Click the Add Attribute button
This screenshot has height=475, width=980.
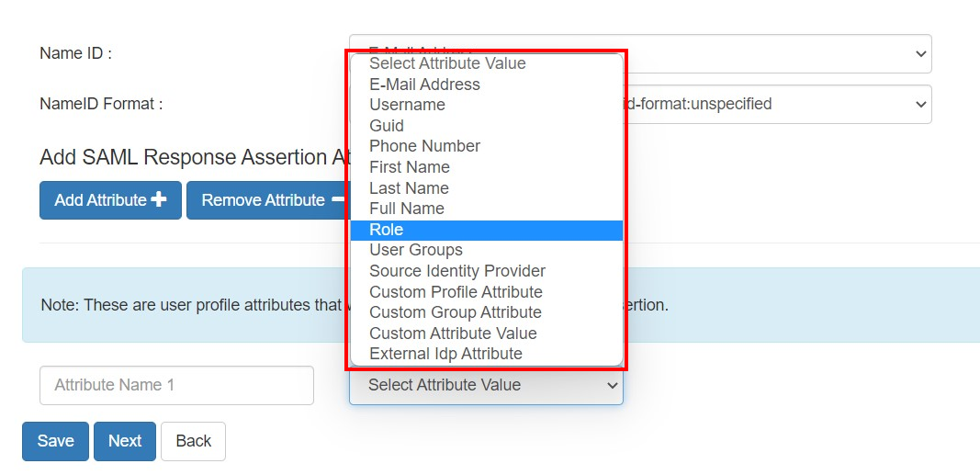[110, 200]
